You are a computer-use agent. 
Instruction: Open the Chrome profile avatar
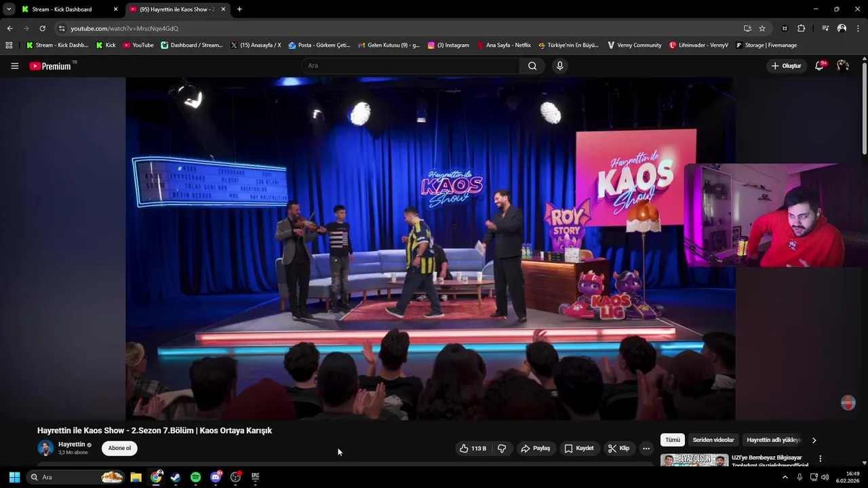pos(842,28)
